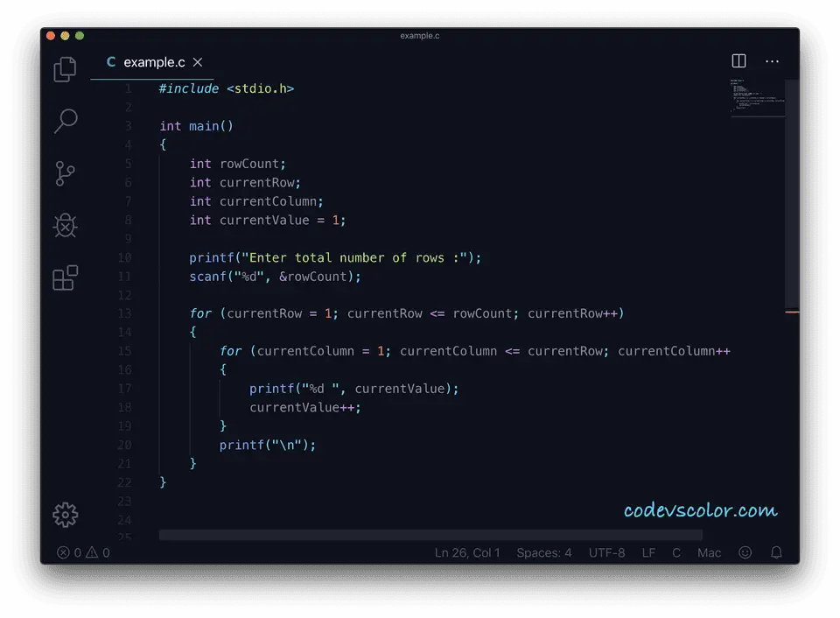840x618 pixels.
Task: Split the editor to the right
Action: coord(738,61)
